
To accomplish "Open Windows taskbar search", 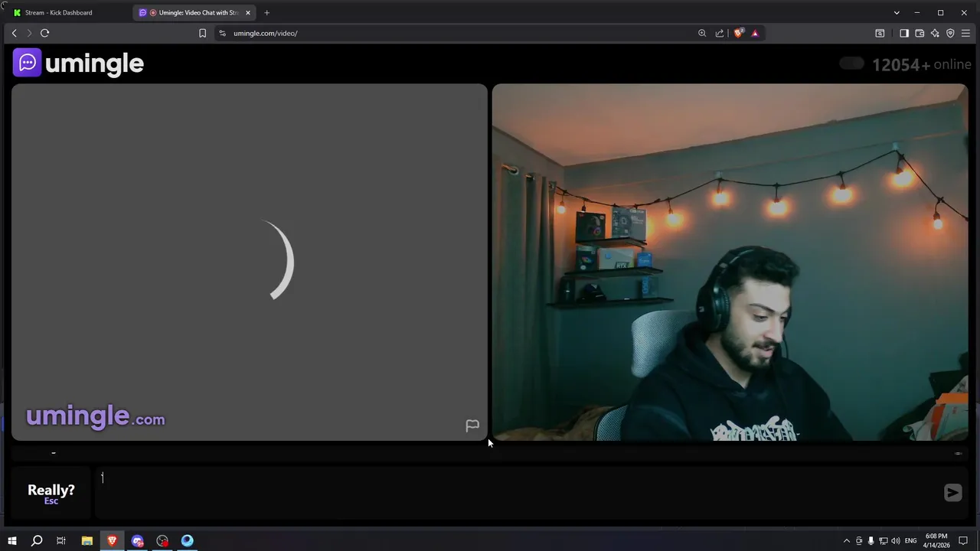I will coord(36,541).
